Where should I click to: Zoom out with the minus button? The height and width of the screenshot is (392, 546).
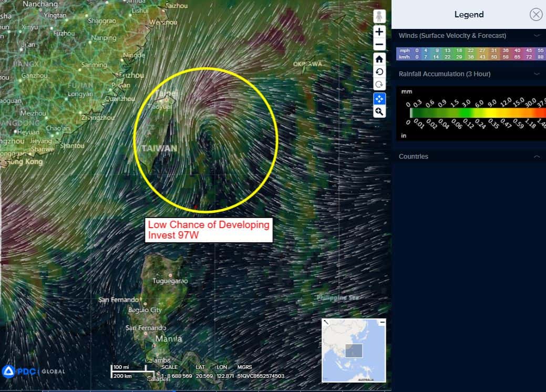click(379, 44)
